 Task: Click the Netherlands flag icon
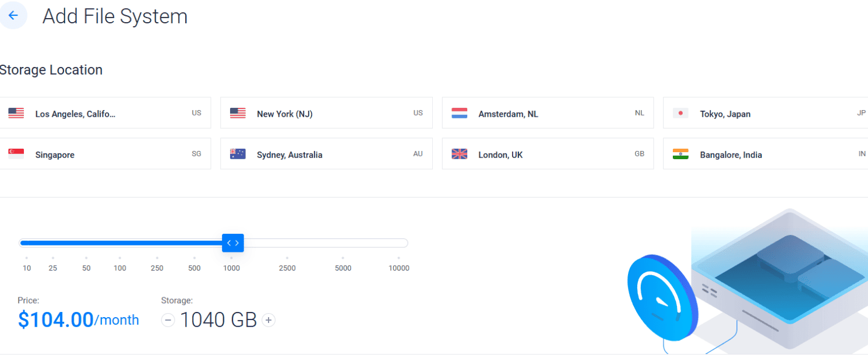460,113
